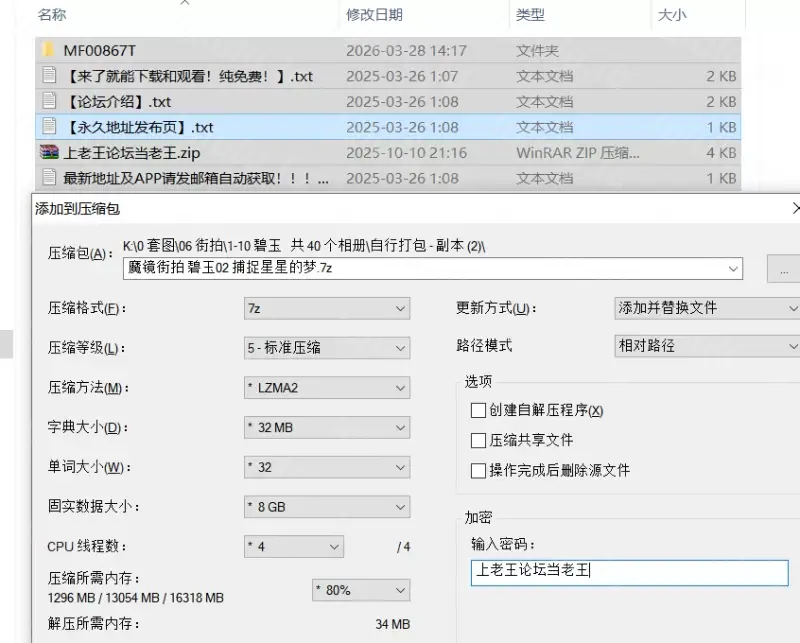Click the 最新地址及APP text file icon
The height and width of the screenshot is (643, 800).
pyautogui.click(x=48, y=178)
